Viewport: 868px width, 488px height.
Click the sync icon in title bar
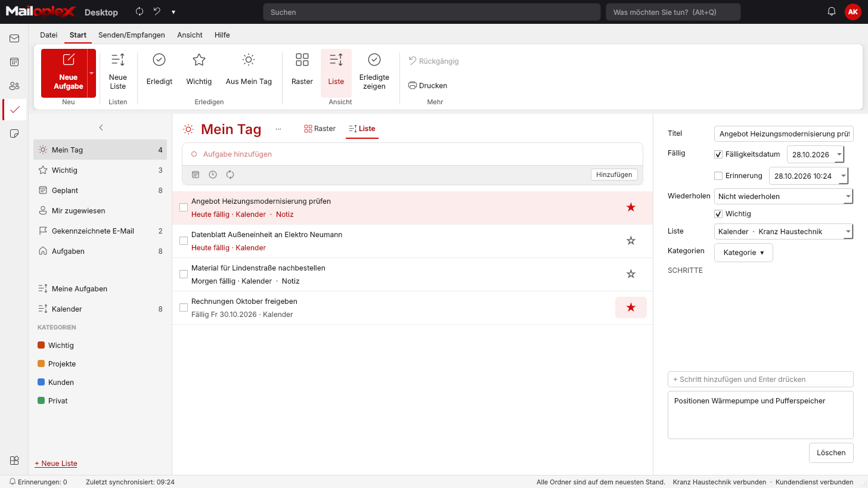(139, 12)
